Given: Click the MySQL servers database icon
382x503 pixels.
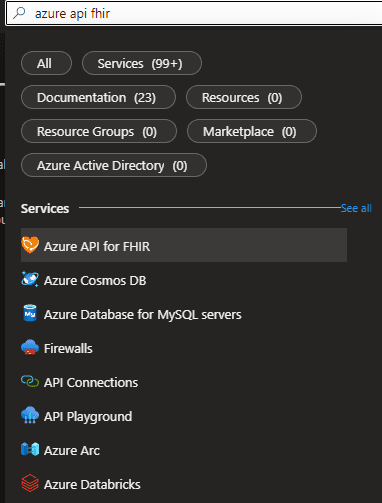Looking at the screenshot, I should click(x=30, y=313).
